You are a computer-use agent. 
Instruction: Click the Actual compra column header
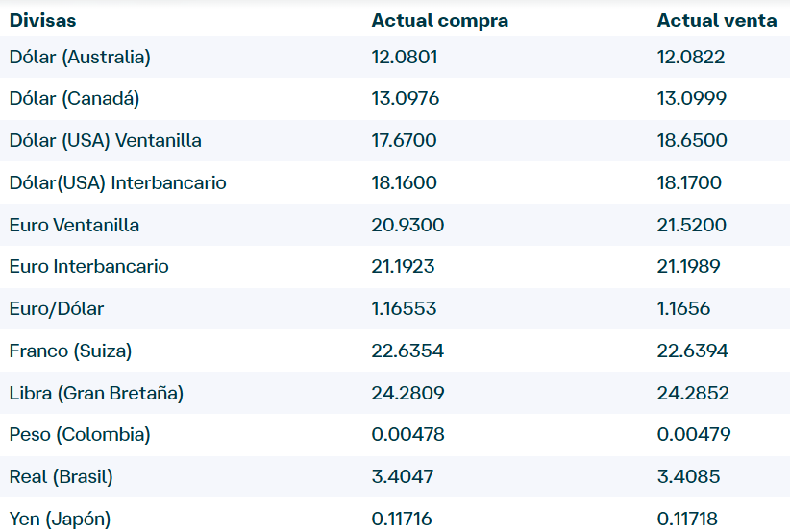tap(439, 20)
